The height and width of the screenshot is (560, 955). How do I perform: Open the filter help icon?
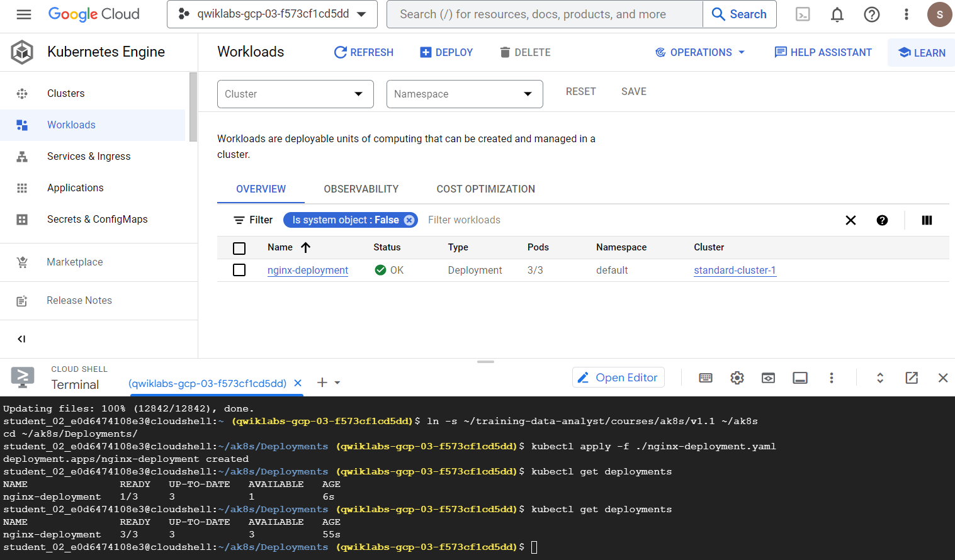pyautogui.click(x=882, y=220)
